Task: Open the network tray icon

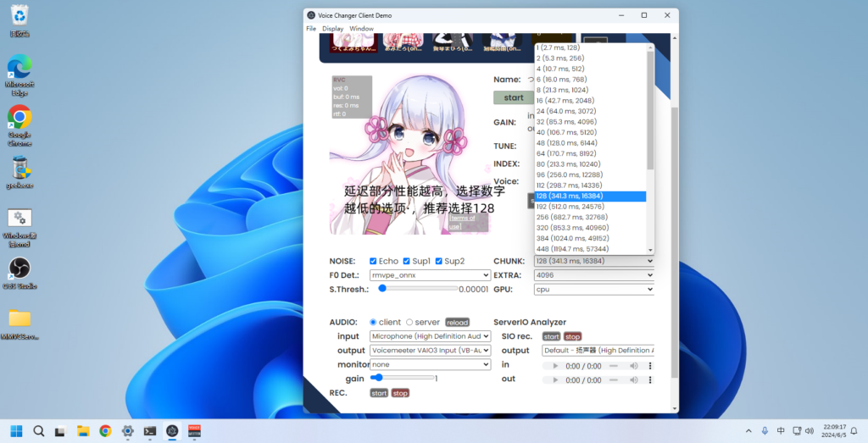Action: point(797,431)
